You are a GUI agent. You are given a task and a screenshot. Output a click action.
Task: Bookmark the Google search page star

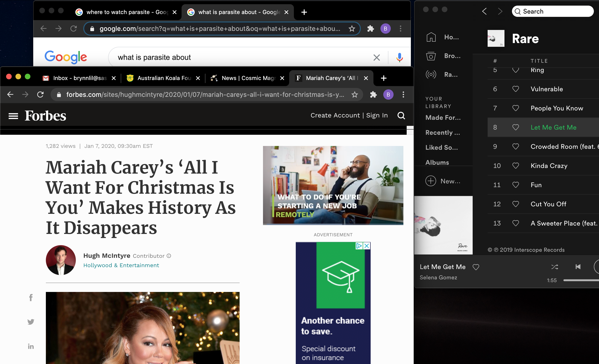pyautogui.click(x=352, y=29)
